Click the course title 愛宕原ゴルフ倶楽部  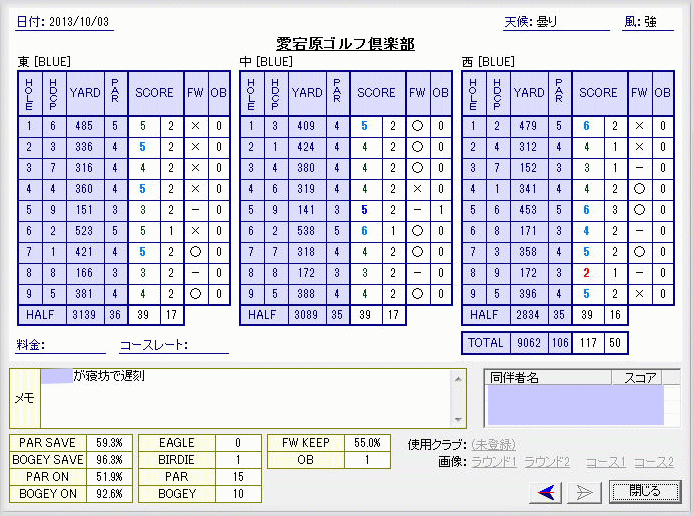pyautogui.click(x=345, y=44)
